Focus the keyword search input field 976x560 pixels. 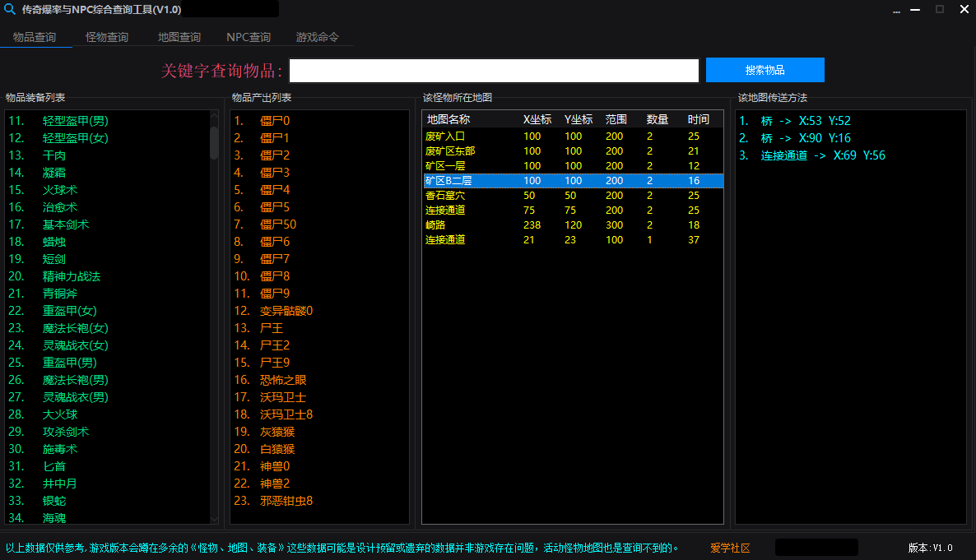pos(495,71)
